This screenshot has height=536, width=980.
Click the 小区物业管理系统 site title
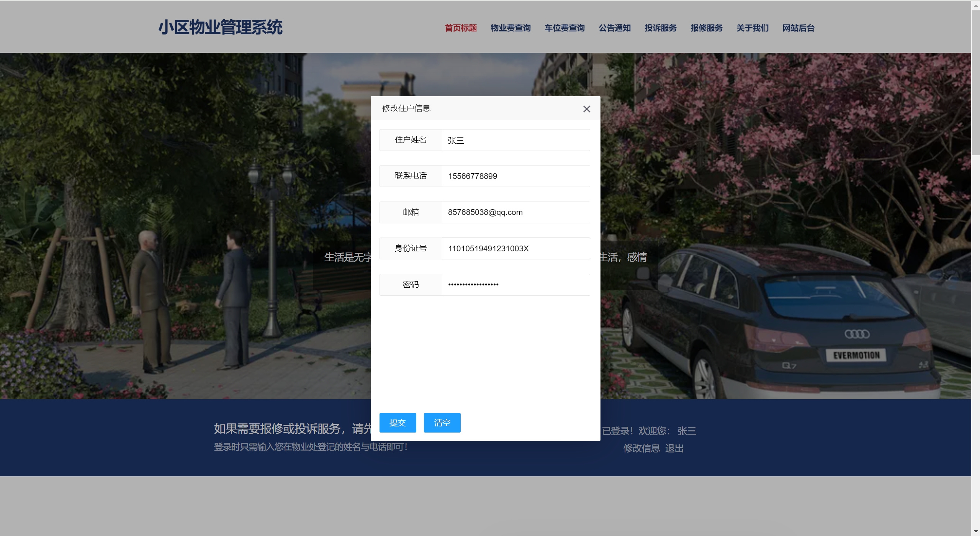[221, 28]
